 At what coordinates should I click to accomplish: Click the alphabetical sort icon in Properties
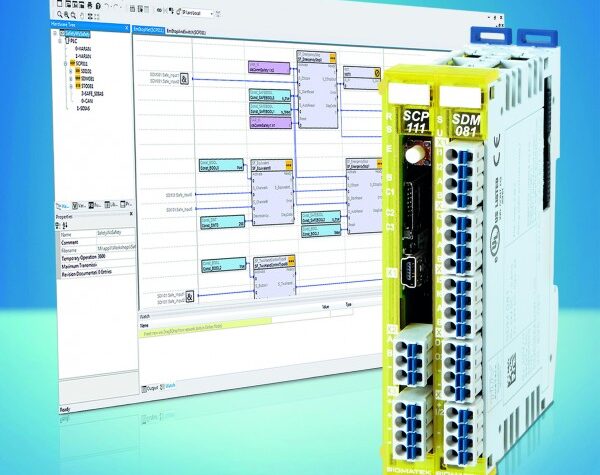click(x=65, y=225)
